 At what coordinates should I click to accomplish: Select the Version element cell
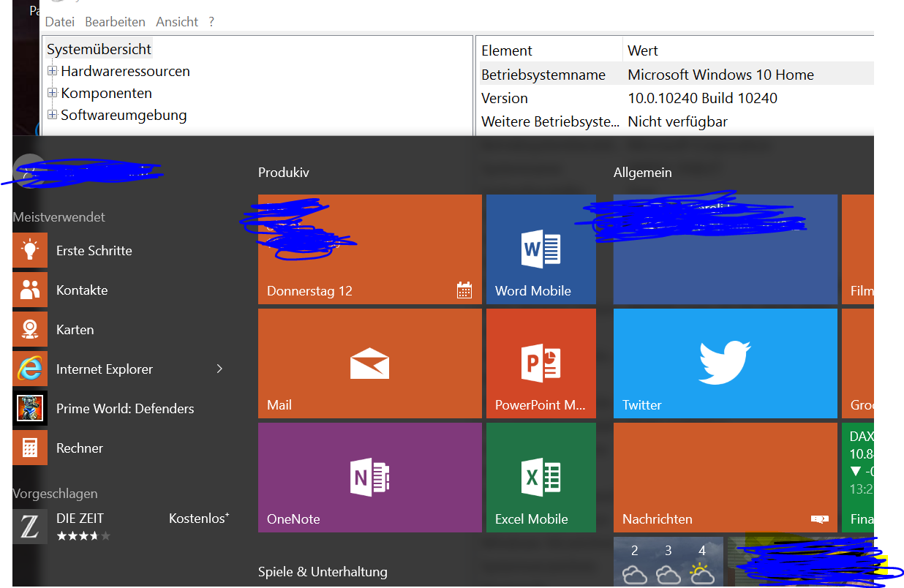505,98
